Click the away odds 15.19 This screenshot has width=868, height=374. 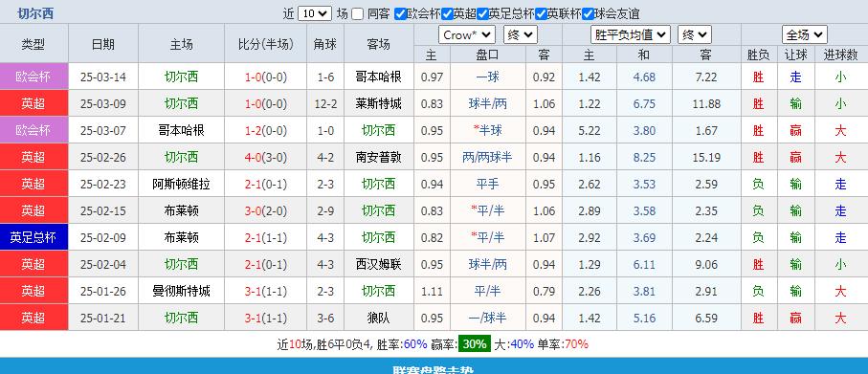pos(706,157)
